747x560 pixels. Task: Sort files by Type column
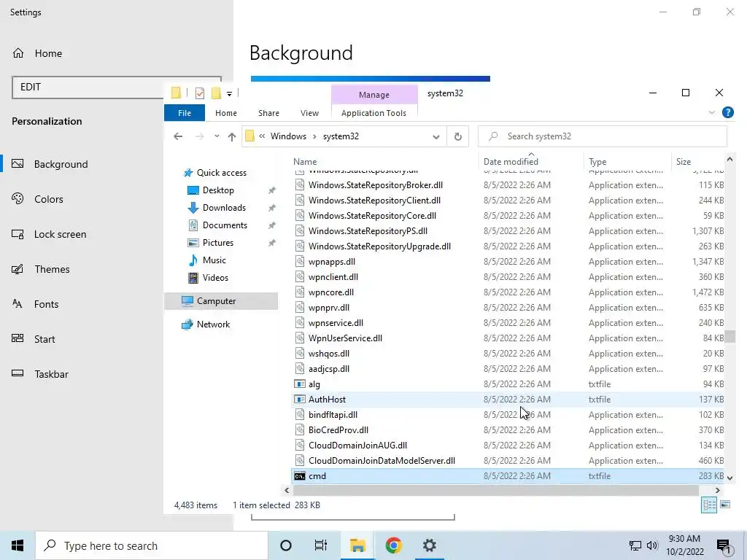[597, 161]
